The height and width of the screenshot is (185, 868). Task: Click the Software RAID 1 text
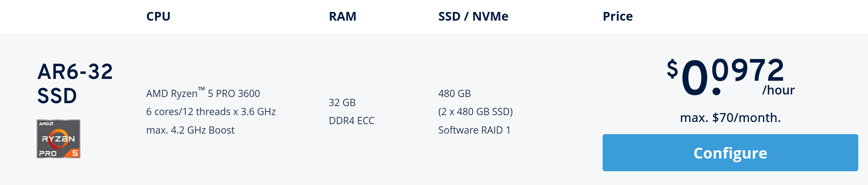point(474,130)
